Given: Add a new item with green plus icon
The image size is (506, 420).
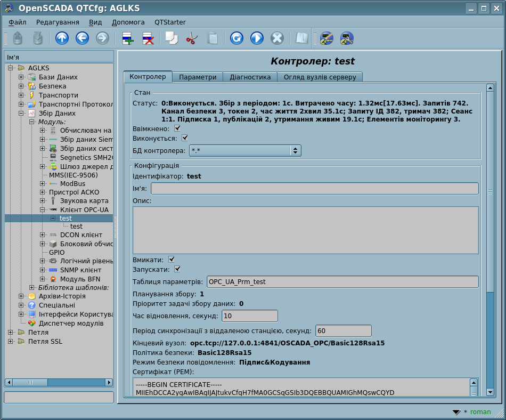Looking at the screenshot, I should (x=128, y=38).
